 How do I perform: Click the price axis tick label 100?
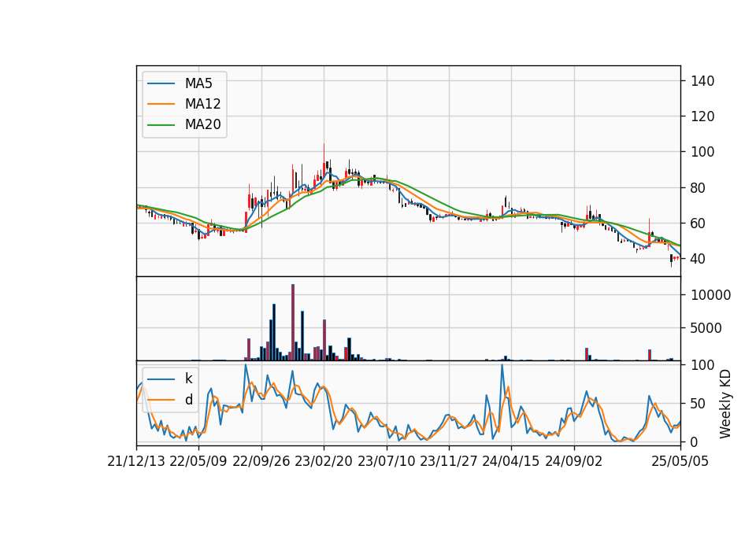(x=702, y=152)
